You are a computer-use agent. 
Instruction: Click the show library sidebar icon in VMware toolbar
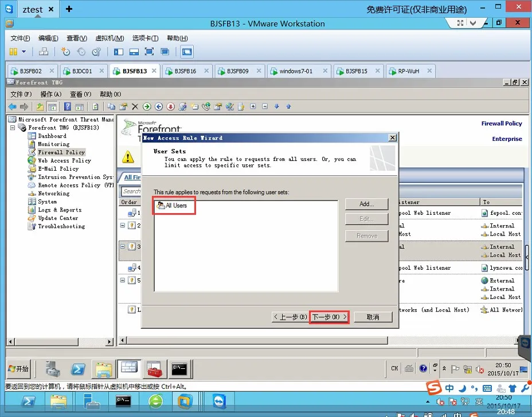[119, 52]
